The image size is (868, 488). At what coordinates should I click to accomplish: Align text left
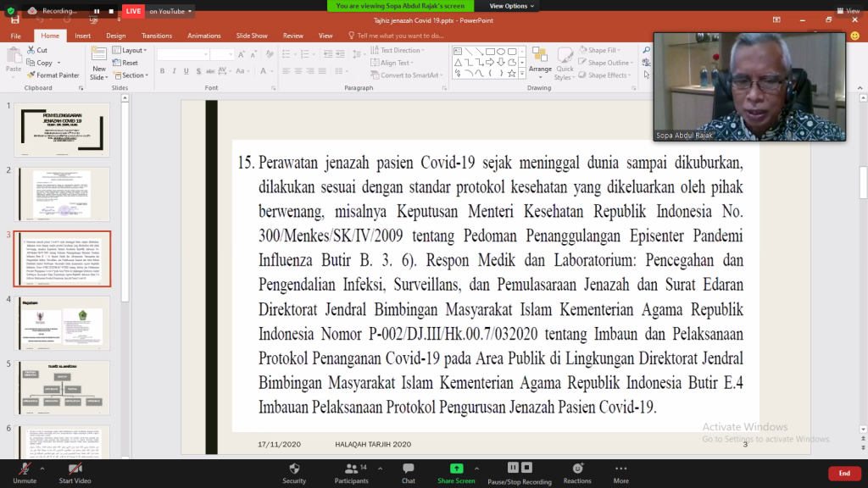[287, 71]
